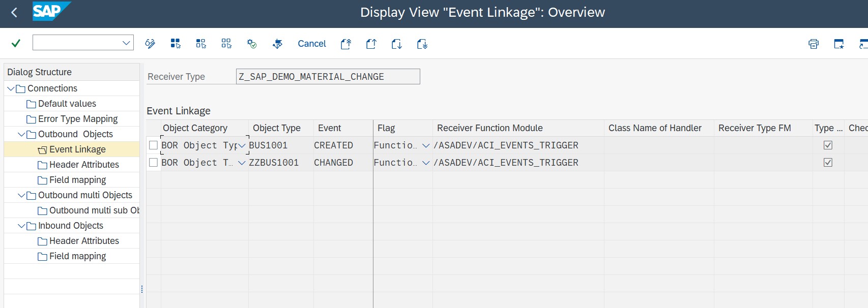868x308 pixels.
Task: Click Object Type column header
Action: (x=281, y=128)
